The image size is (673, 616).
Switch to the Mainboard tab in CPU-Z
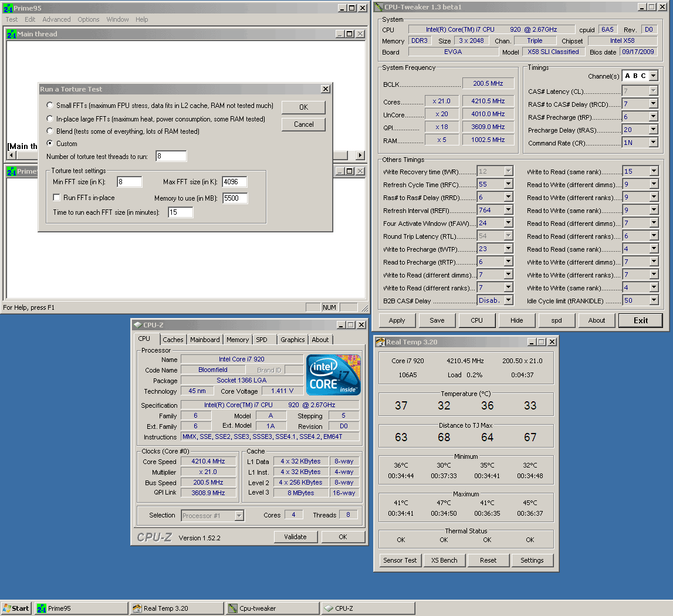(x=205, y=340)
